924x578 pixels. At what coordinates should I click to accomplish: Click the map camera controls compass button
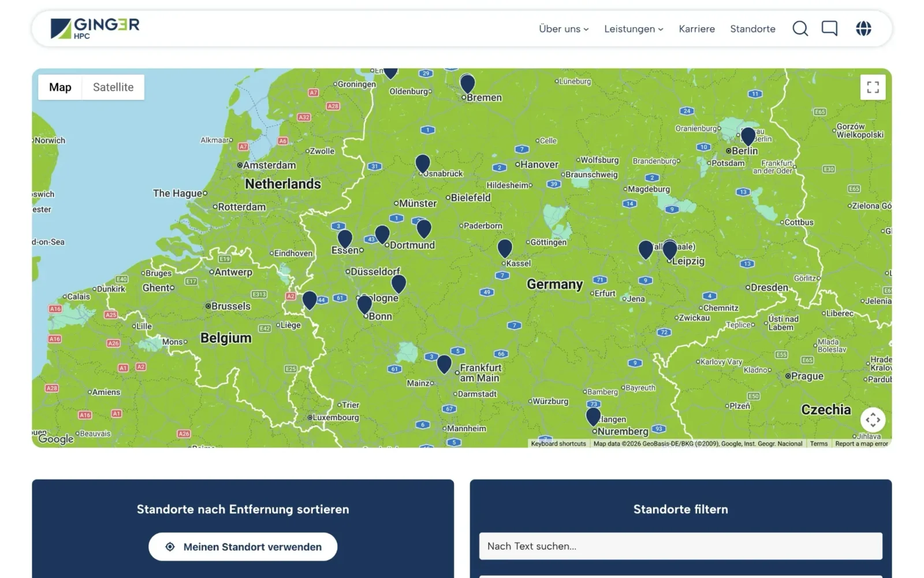873,420
